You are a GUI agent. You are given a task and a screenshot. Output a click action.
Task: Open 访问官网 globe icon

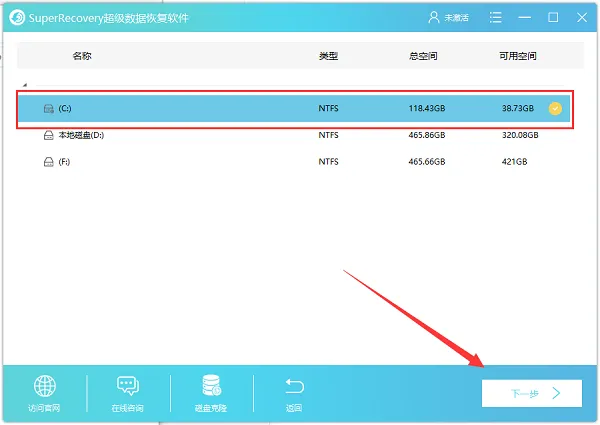point(44,386)
